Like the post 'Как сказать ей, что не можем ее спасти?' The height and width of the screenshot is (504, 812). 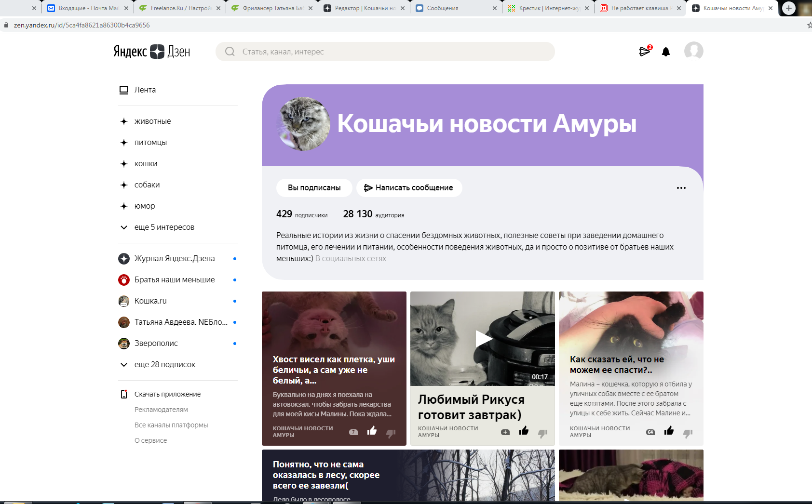(x=669, y=432)
